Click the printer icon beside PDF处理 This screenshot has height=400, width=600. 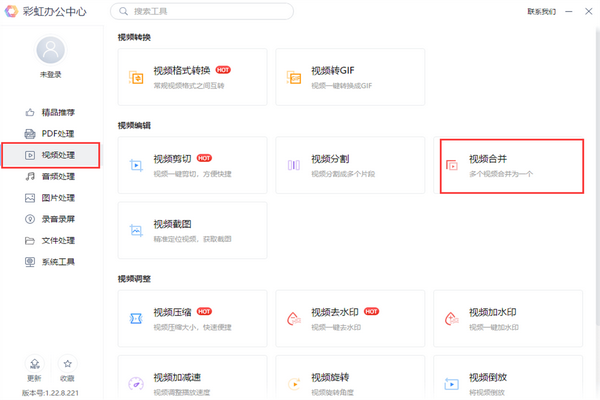[x=30, y=134]
